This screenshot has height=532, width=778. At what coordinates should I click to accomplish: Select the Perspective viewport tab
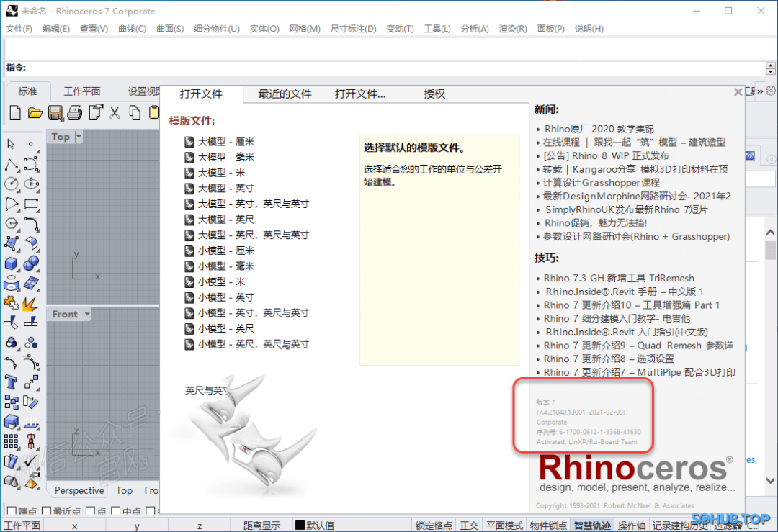[x=79, y=490]
